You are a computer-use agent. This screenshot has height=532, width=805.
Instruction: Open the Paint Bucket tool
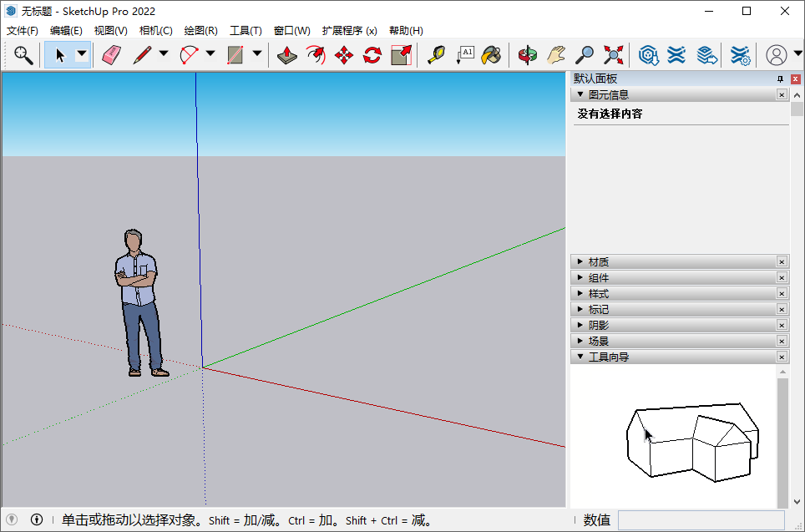[x=492, y=55]
